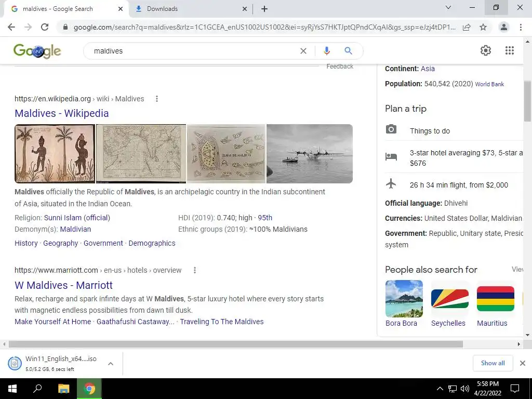Submit search with the magnifier icon
532x399 pixels.
[x=348, y=51]
